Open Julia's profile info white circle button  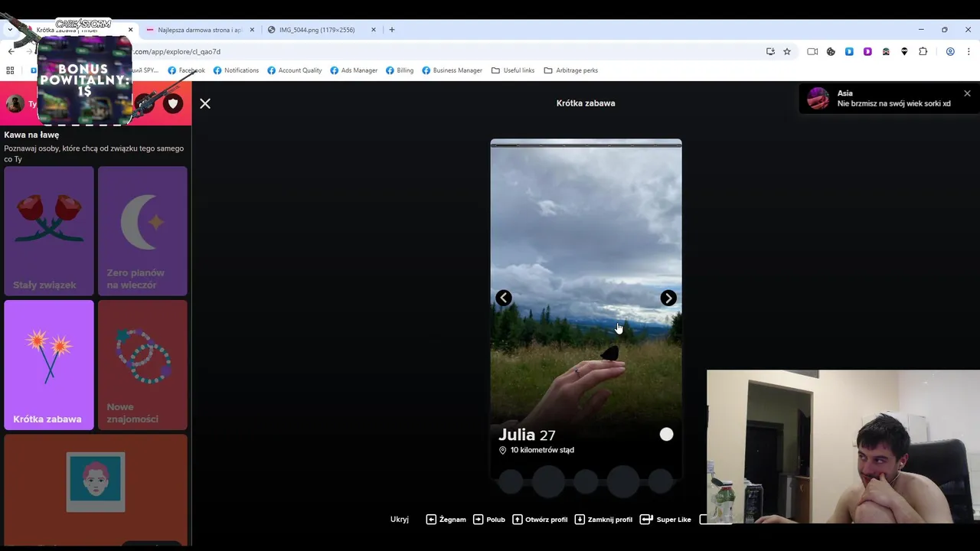pos(666,434)
